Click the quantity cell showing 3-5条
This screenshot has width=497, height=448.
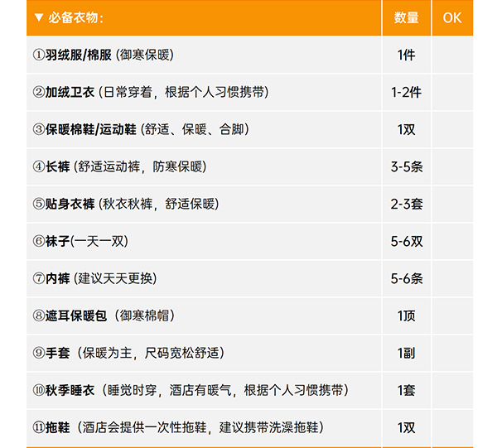coord(406,167)
